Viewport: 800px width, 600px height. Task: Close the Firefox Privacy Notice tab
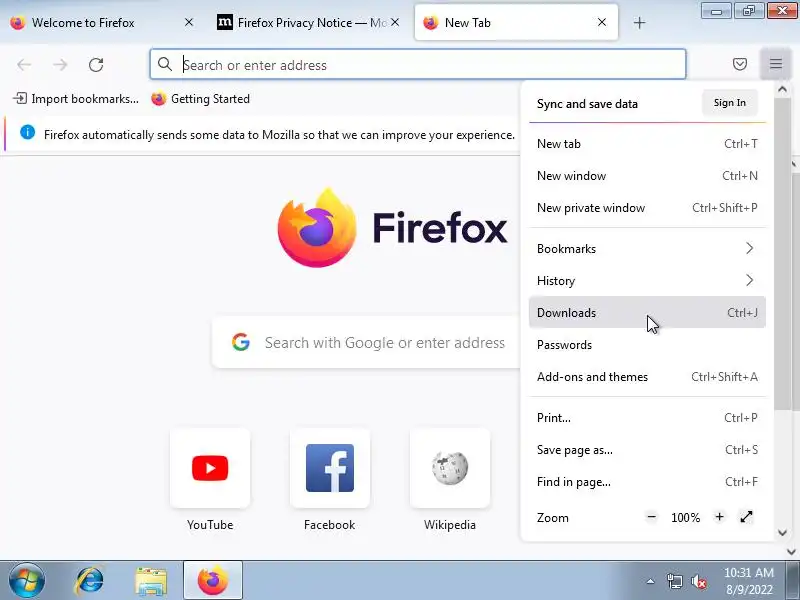395,22
